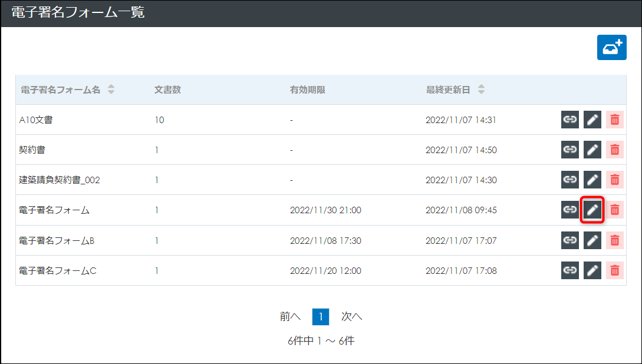Delete the A10文書 form
The image size is (642, 364).
614,120
